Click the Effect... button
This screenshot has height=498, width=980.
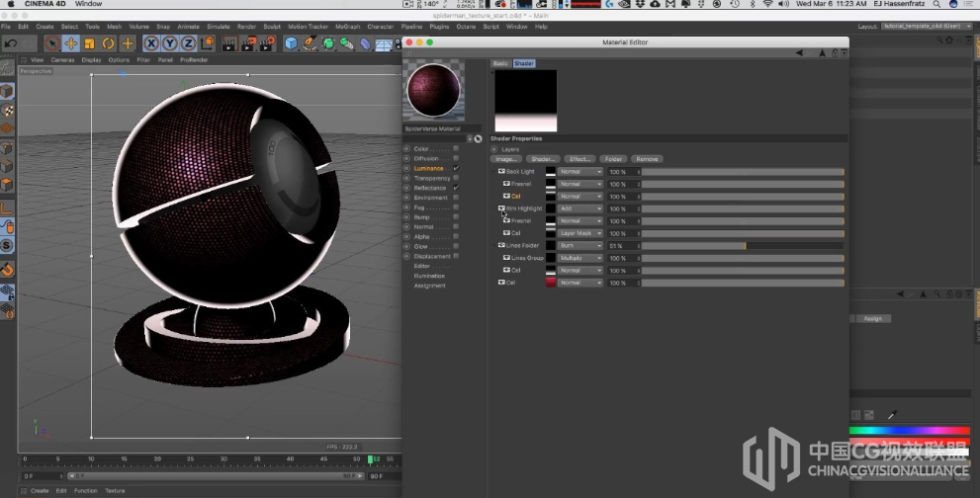click(x=579, y=159)
